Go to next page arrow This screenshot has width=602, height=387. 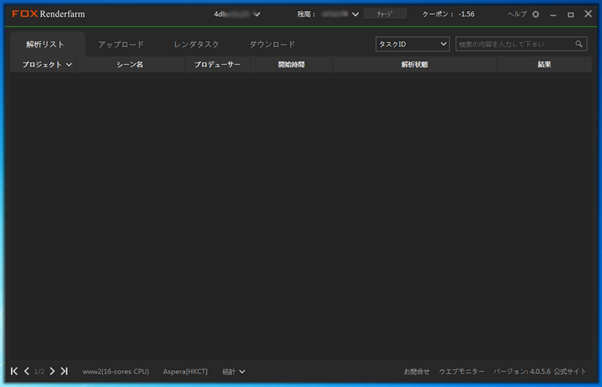[52, 371]
